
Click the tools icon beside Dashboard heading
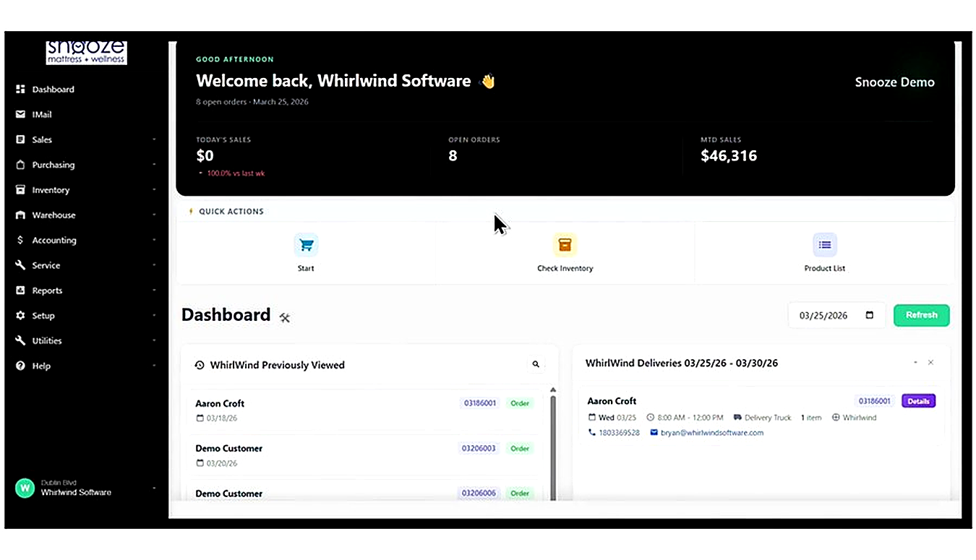point(285,317)
